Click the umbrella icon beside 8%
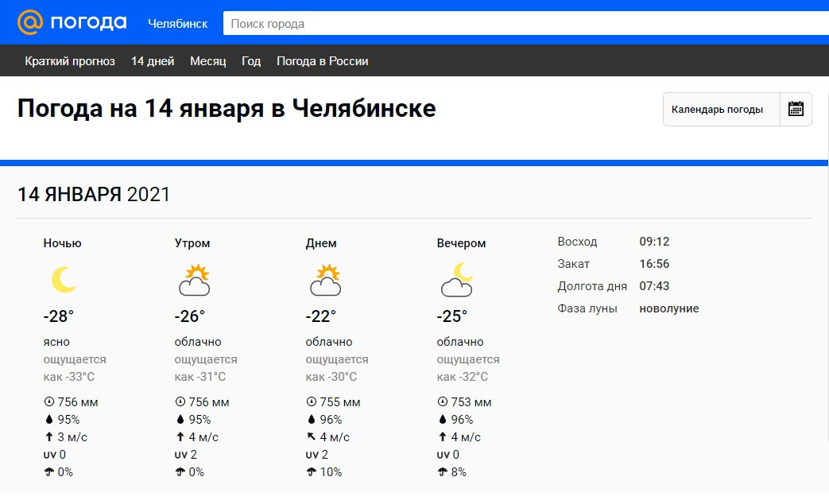The height and width of the screenshot is (504, 829). (x=443, y=471)
